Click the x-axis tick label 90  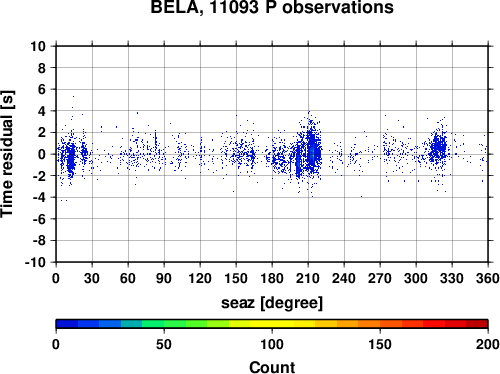click(x=164, y=278)
